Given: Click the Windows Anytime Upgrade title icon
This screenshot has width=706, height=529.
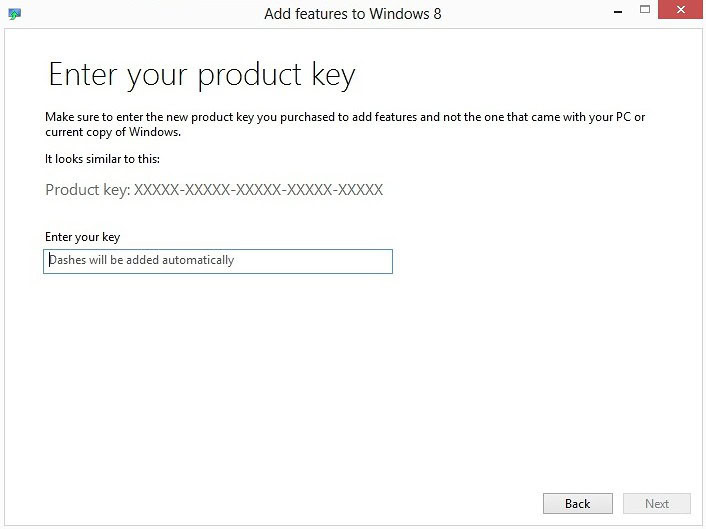Looking at the screenshot, I should (x=14, y=14).
